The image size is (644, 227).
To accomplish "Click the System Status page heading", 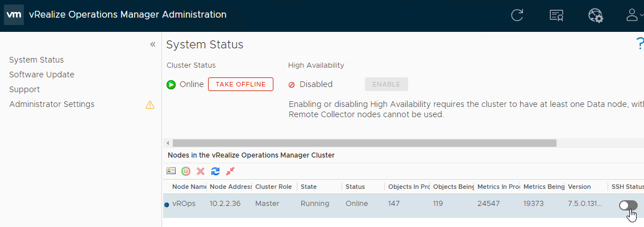I will (205, 44).
